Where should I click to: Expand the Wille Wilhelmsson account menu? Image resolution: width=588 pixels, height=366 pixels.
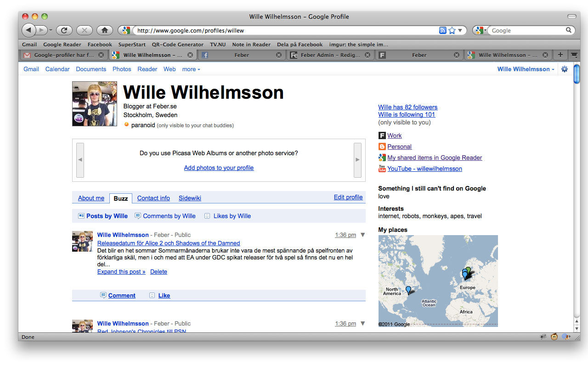[x=526, y=69]
